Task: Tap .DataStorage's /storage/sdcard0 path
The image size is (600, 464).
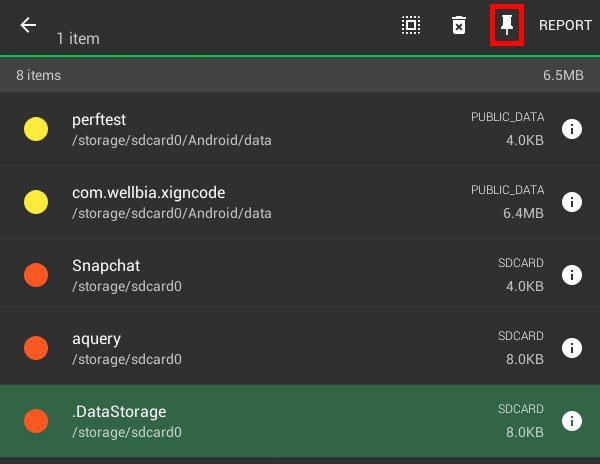Action: pyautogui.click(x=127, y=433)
